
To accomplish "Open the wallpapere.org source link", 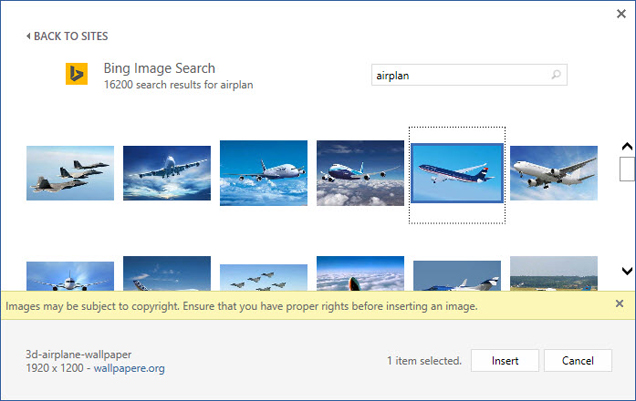I will pos(129,368).
